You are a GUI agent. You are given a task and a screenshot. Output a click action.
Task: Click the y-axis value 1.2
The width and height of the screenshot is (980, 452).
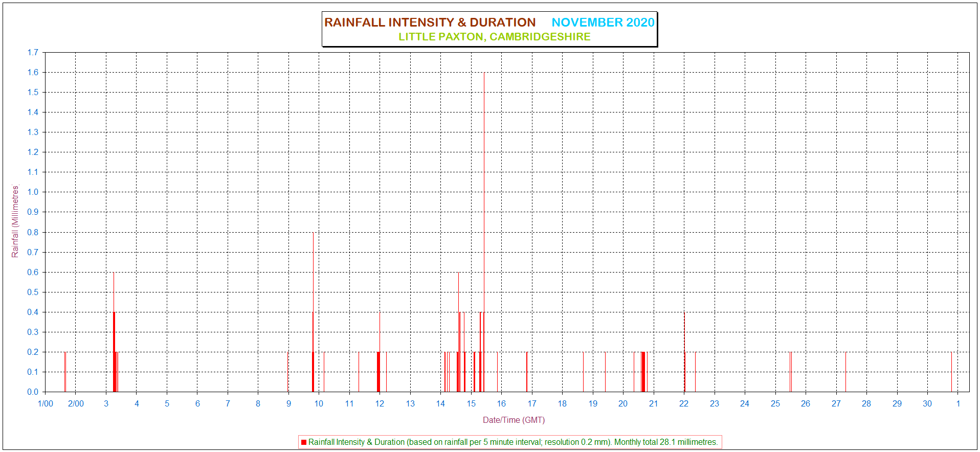click(x=33, y=152)
